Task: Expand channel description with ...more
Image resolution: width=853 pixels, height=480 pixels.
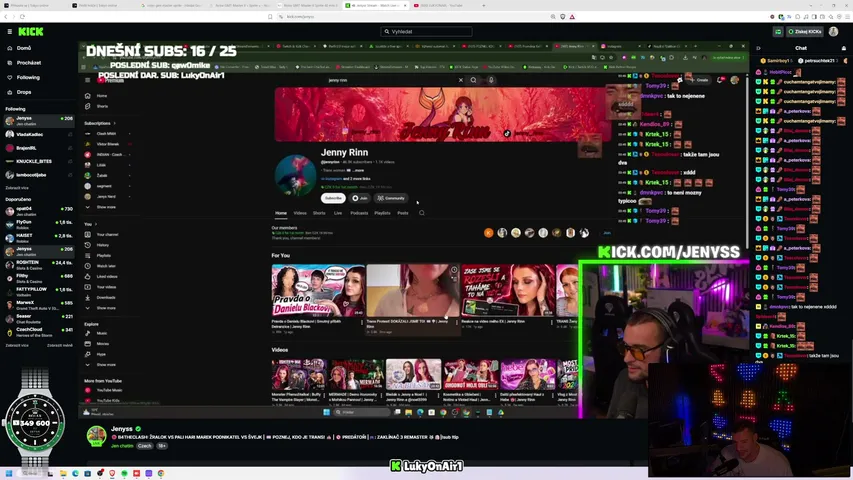Action: [358, 170]
